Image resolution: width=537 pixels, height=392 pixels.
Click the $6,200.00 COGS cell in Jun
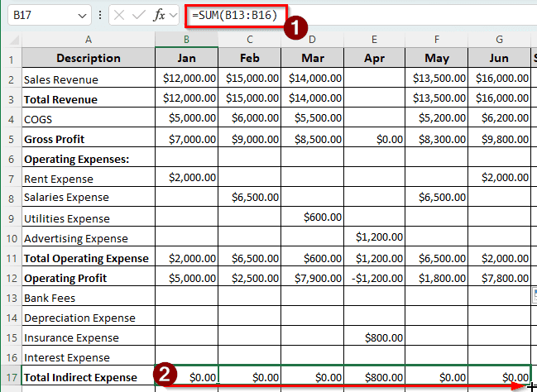click(499, 117)
